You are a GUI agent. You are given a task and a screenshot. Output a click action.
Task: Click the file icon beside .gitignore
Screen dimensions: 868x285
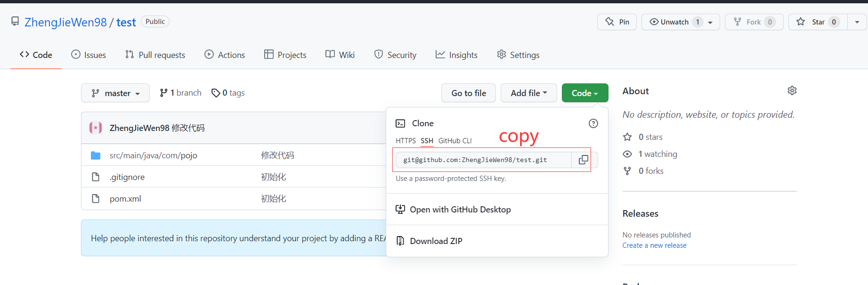point(96,177)
